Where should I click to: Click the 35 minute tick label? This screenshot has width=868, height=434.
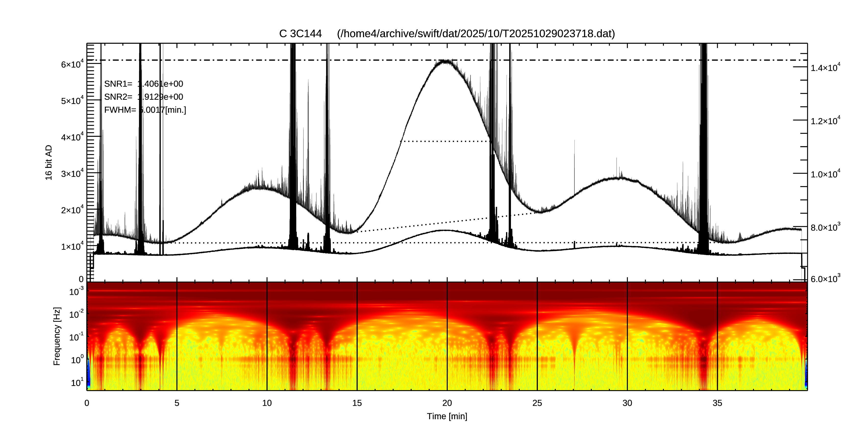point(717,403)
